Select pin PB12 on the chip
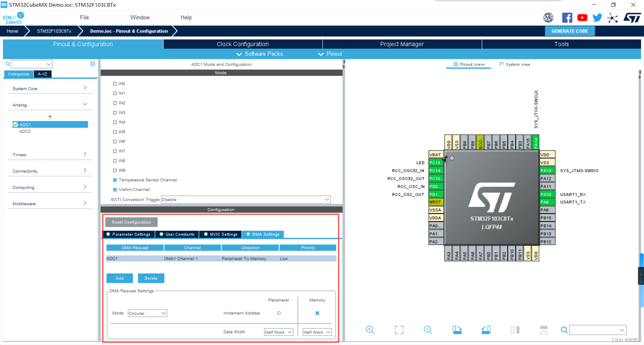Viewport: 644px width, 345px height. pos(547,241)
